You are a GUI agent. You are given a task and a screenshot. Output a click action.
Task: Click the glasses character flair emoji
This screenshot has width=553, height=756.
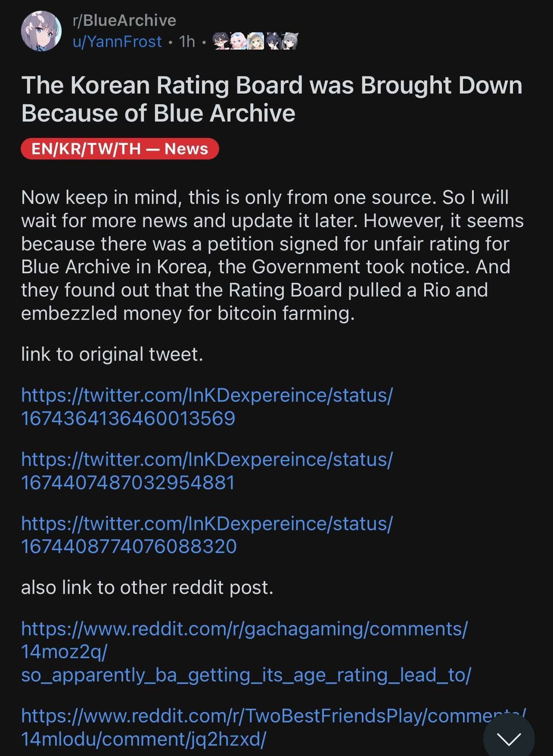click(221, 41)
